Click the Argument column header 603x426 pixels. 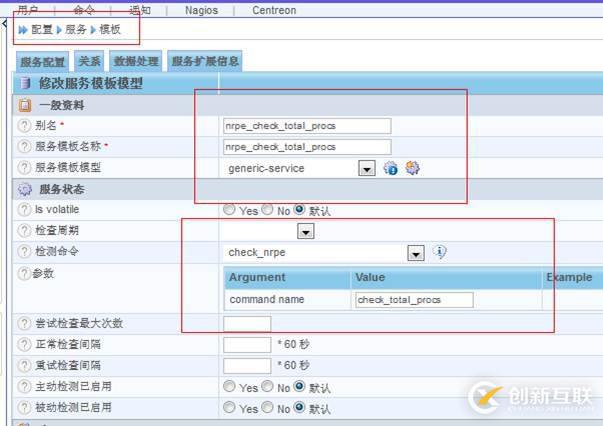pos(287,278)
